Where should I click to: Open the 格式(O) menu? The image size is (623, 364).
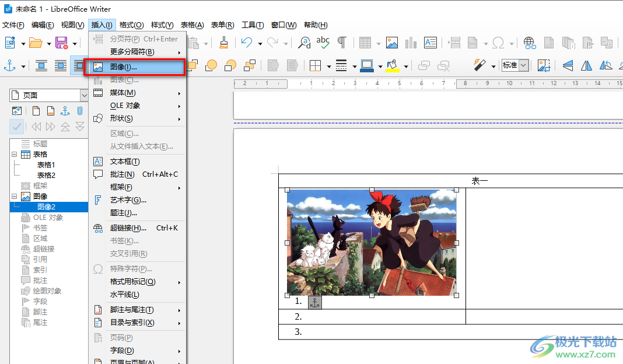[x=131, y=25]
